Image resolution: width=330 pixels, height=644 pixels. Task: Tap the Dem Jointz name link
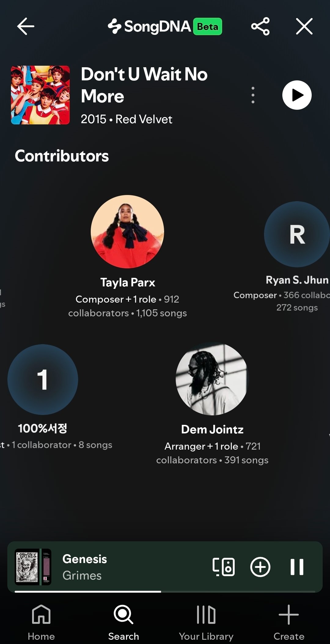212,429
